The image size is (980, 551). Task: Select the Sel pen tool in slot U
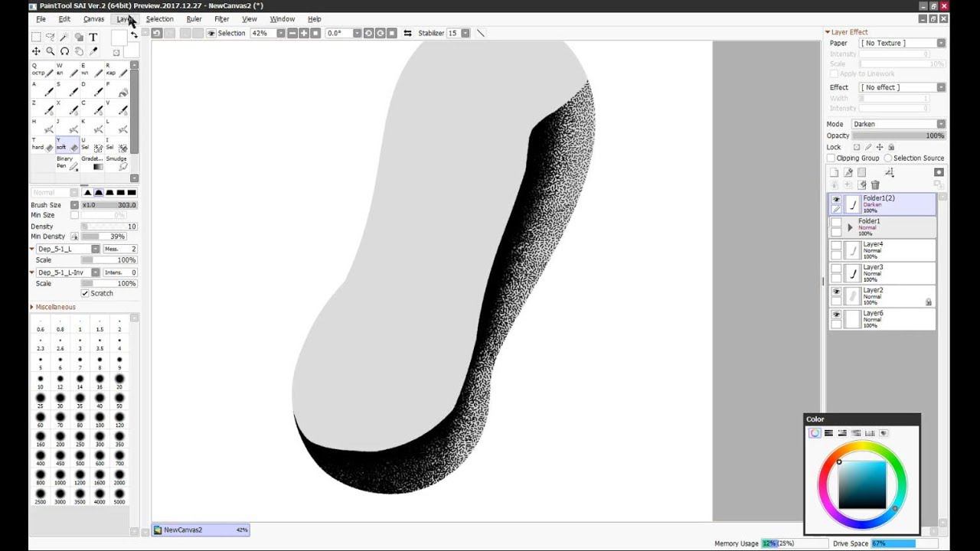pyautogui.click(x=92, y=144)
